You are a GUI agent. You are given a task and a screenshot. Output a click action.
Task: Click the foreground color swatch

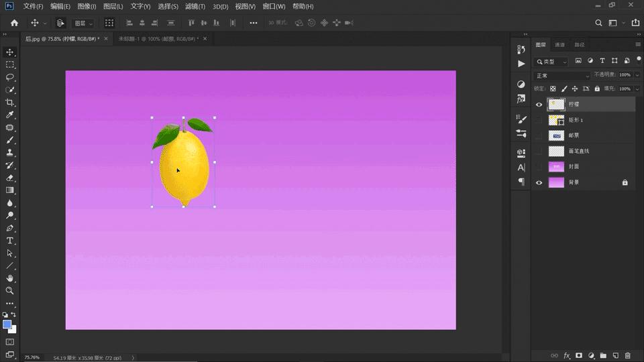[x=7, y=324]
